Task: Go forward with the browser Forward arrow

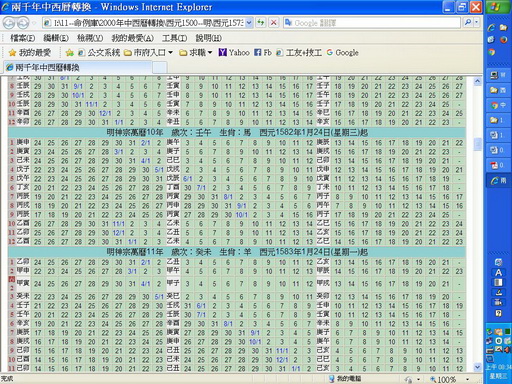Action: [23, 23]
